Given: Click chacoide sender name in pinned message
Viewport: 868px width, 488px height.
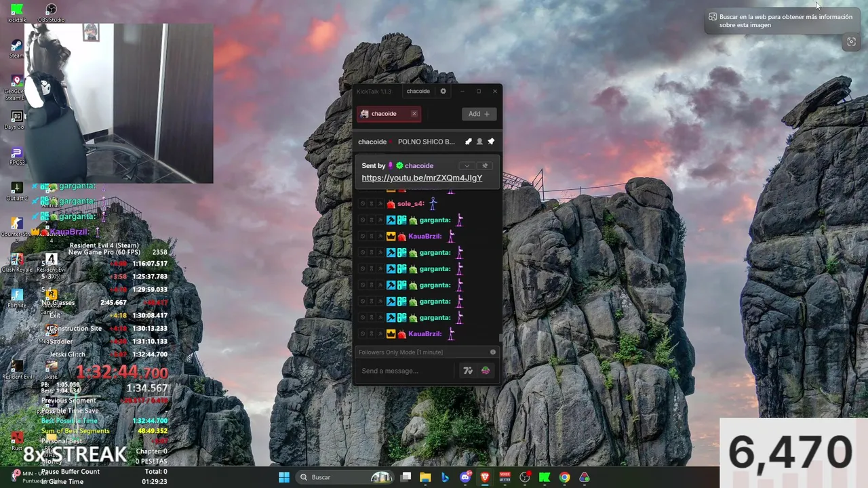Looking at the screenshot, I should (x=419, y=166).
